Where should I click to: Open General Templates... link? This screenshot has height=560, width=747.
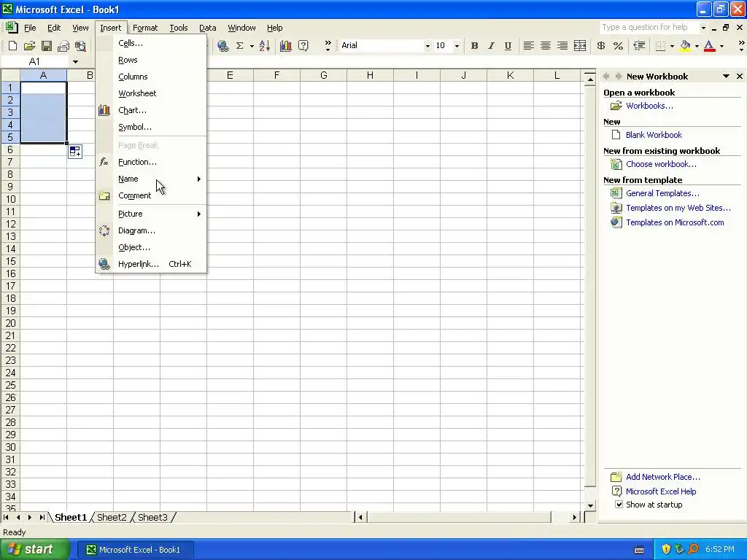coord(662,193)
